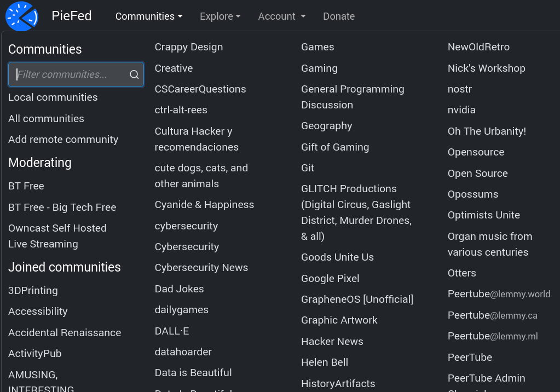Open the BT Free community

click(x=26, y=186)
